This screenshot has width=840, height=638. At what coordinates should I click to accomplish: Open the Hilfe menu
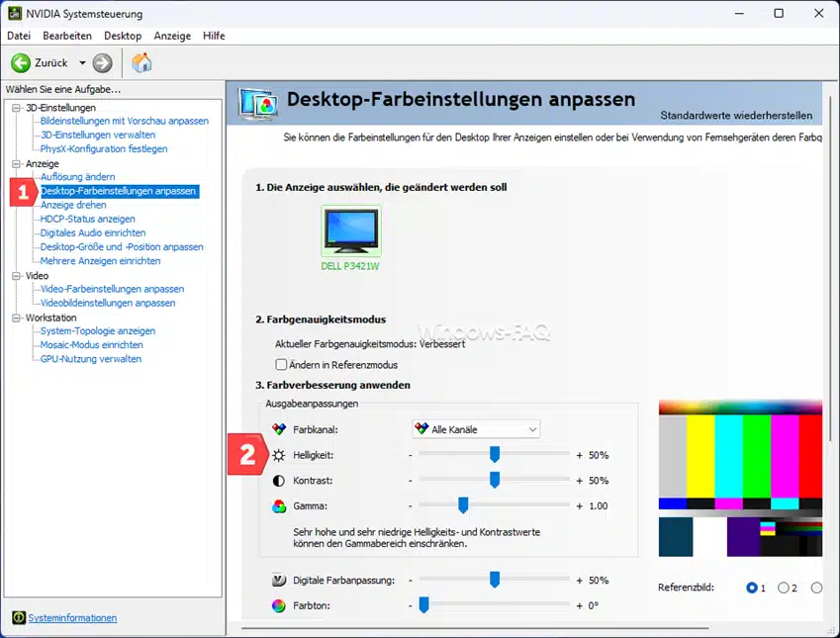214,36
